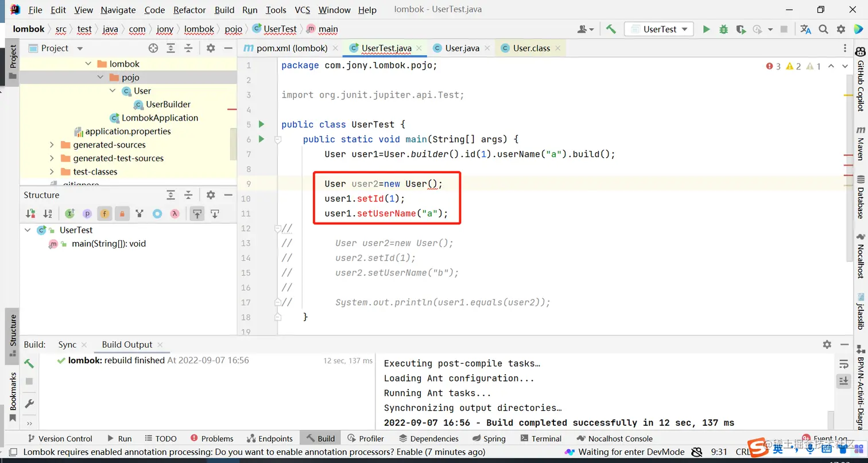Collapse the User class node
Image resolution: width=868 pixels, height=463 pixels.
pyautogui.click(x=113, y=91)
